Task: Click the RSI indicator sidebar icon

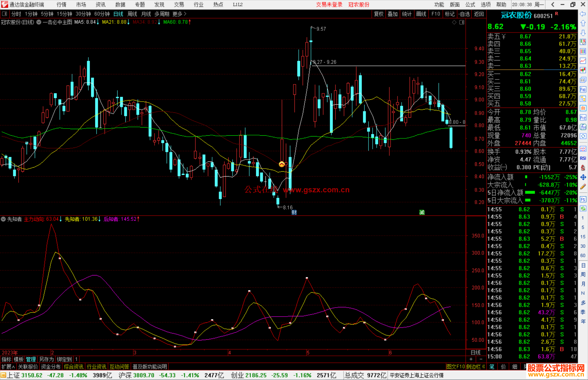Action: (583, 158)
